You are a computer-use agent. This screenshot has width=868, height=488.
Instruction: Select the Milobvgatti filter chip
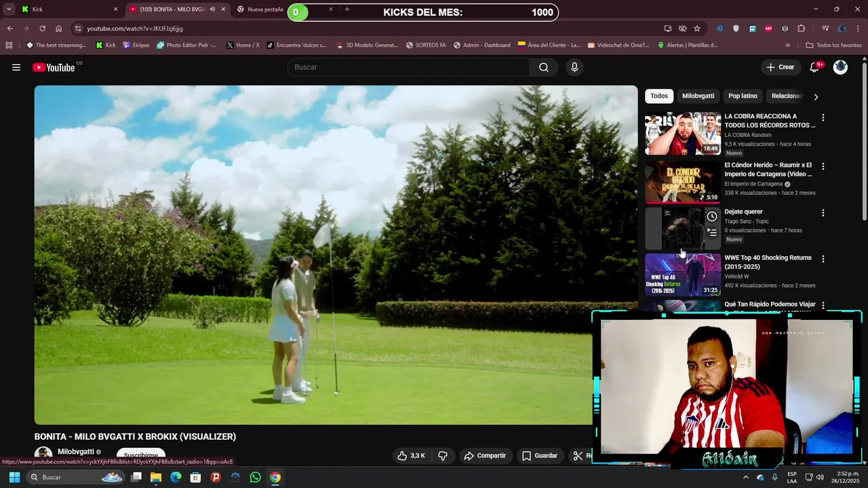click(x=698, y=96)
